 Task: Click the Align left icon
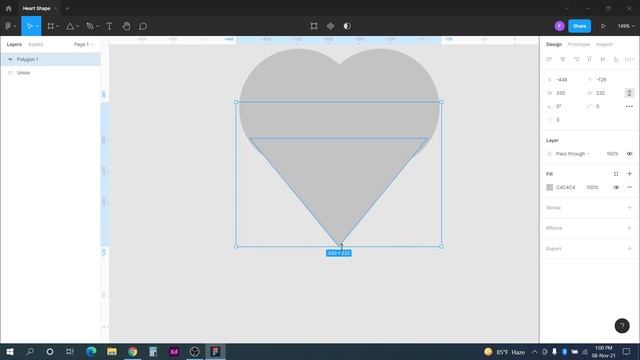[x=549, y=59]
